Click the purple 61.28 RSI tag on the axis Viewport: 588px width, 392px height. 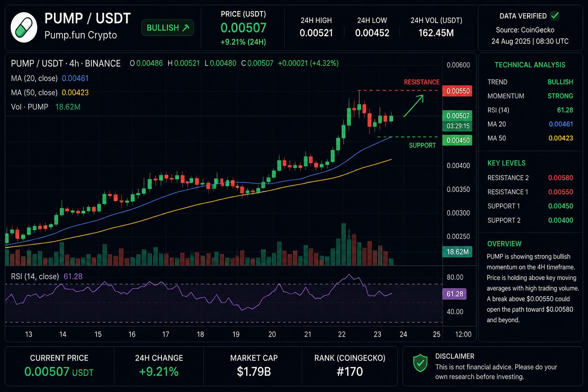point(454,294)
